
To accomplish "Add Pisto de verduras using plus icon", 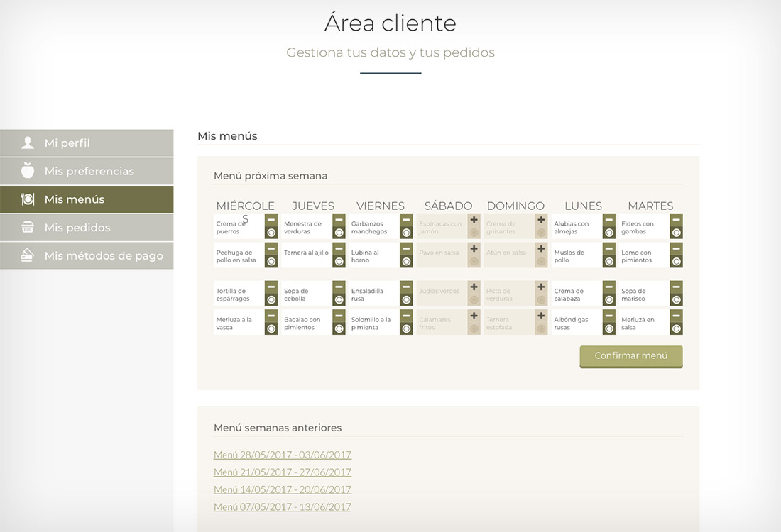I will point(541,287).
